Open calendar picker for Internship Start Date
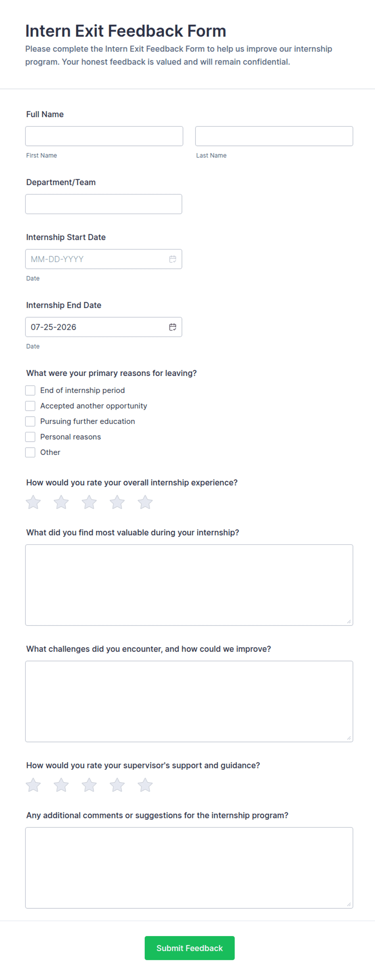Screen dimensions: 375x980 173,259
